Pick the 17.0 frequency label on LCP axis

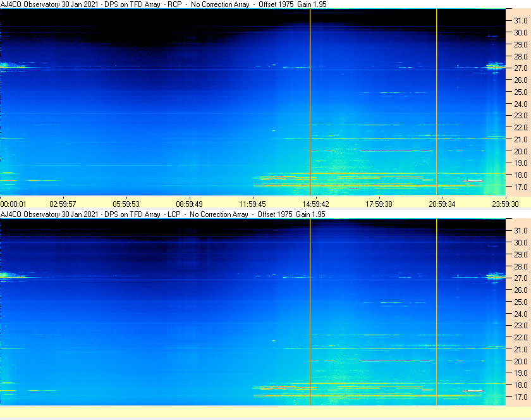pyautogui.click(x=521, y=397)
